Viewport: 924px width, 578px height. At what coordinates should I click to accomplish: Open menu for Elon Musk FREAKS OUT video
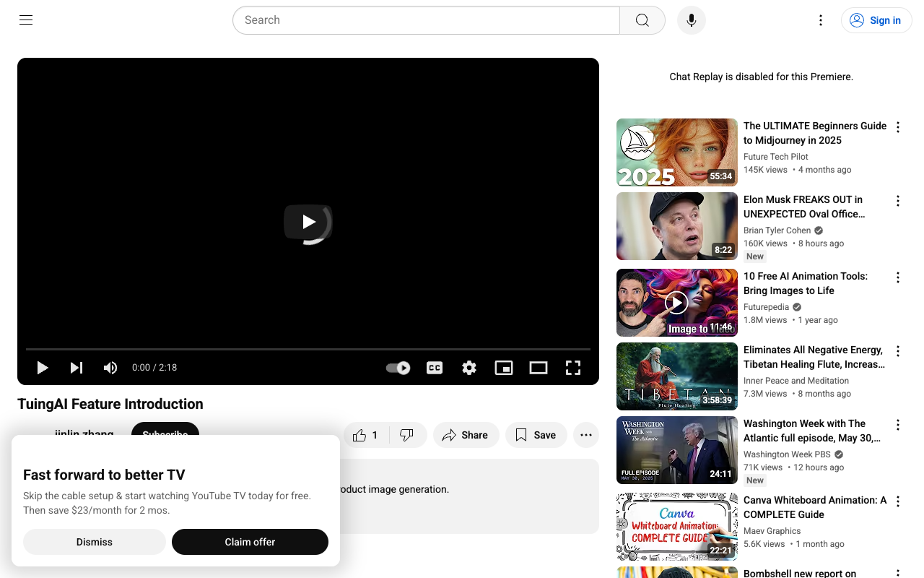tap(898, 201)
